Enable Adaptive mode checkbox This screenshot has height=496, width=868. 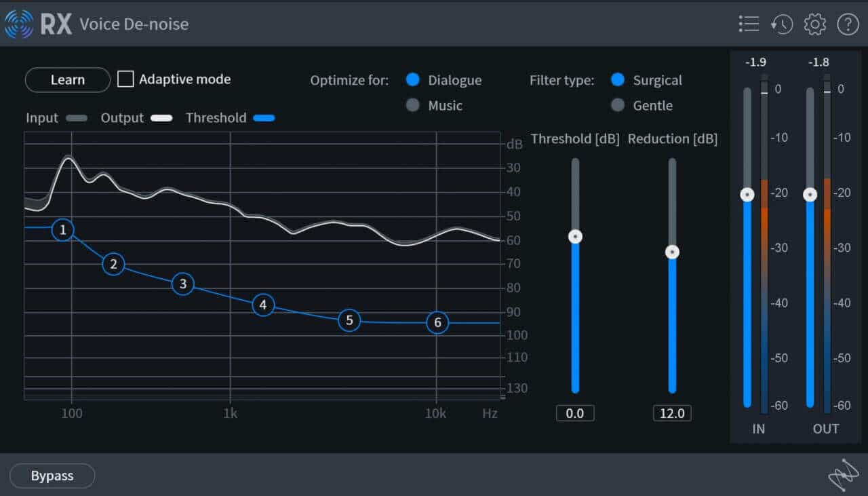tap(125, 79)
